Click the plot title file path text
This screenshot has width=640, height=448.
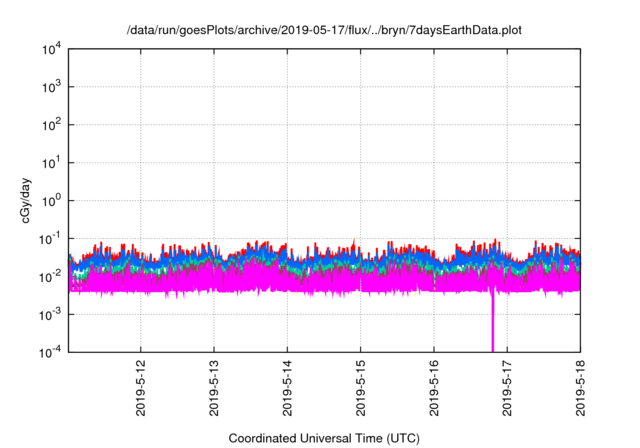pos(324,30)
